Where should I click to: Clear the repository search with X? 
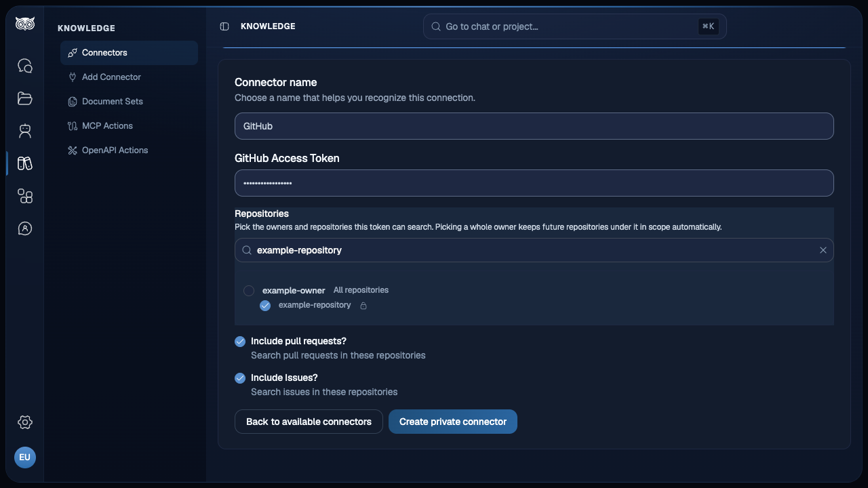point(823,250)
